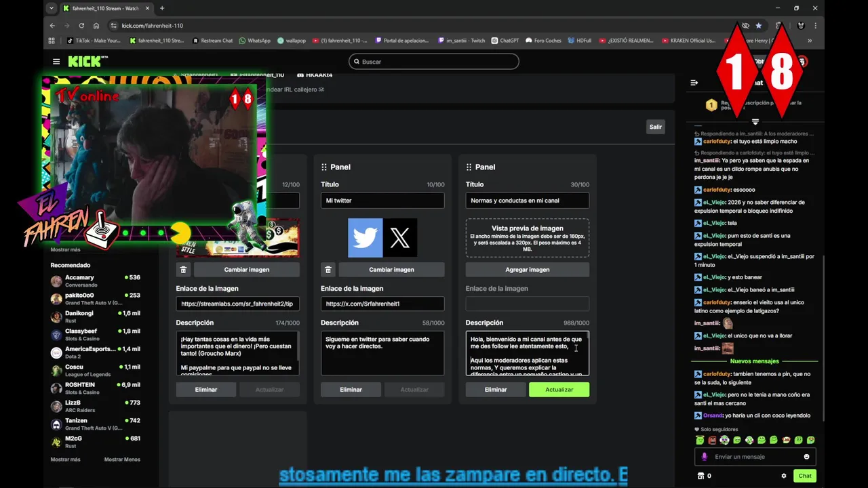Screen dimensions: 868x488
Task: Open recommended channel ROSHTEIN
Action: pyautogui.click(x=96, y=388)
